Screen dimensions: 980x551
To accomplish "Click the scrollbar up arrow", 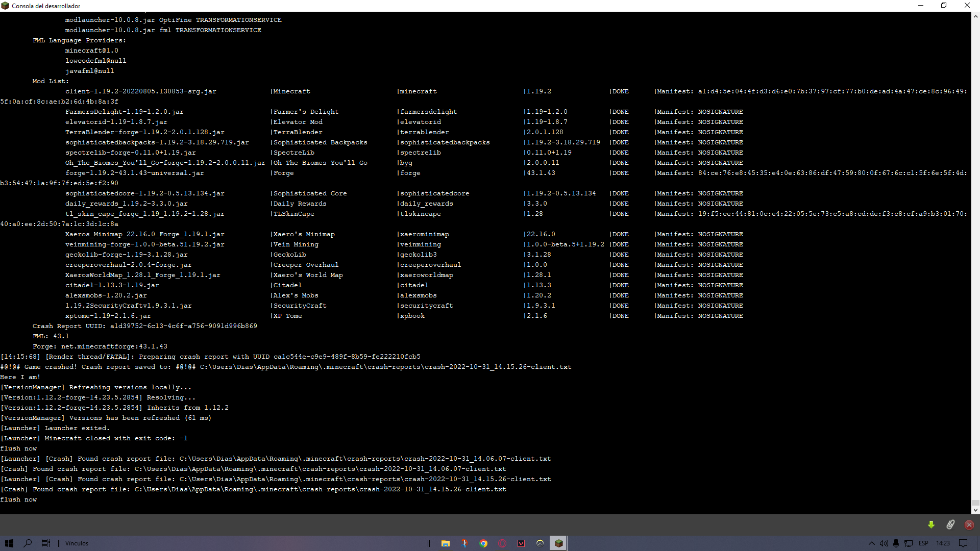I will coord(975,16).
